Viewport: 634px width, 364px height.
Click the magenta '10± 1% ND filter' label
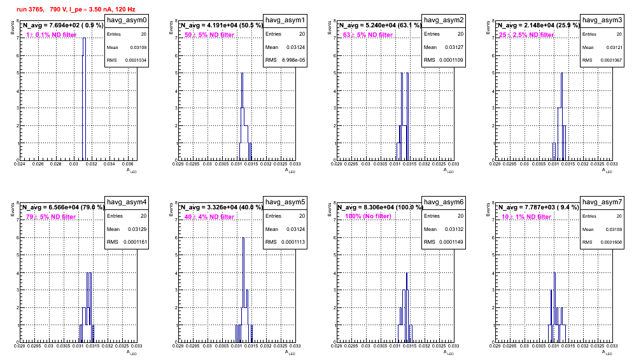526,217
